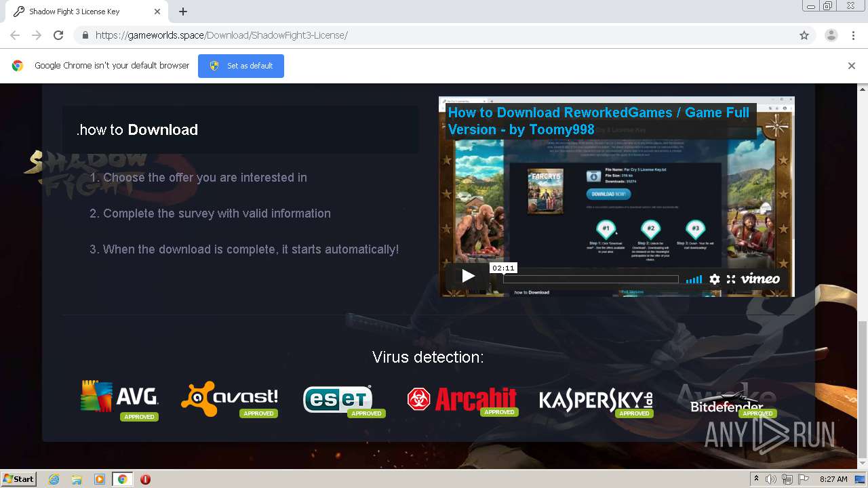The width and height of the screenshot is (868, 488).
Task: Click the ESET approved logo
Action: coord(344,400)
